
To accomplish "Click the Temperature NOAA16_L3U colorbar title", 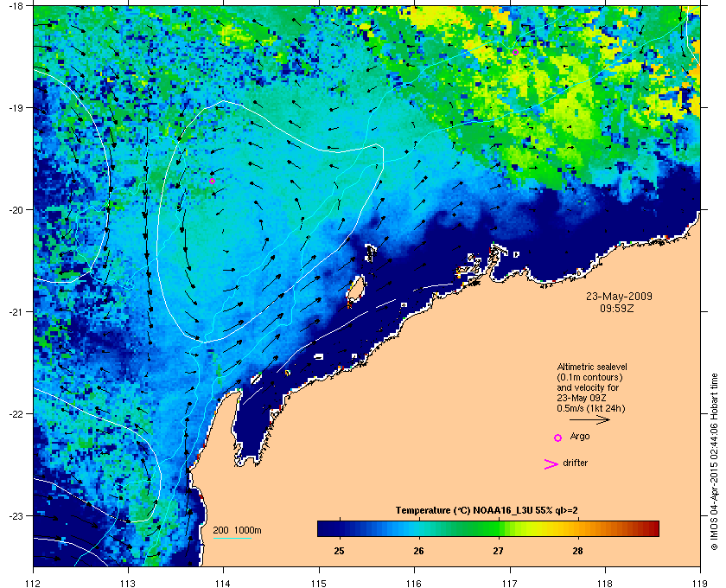I will (x=487, y=511).
